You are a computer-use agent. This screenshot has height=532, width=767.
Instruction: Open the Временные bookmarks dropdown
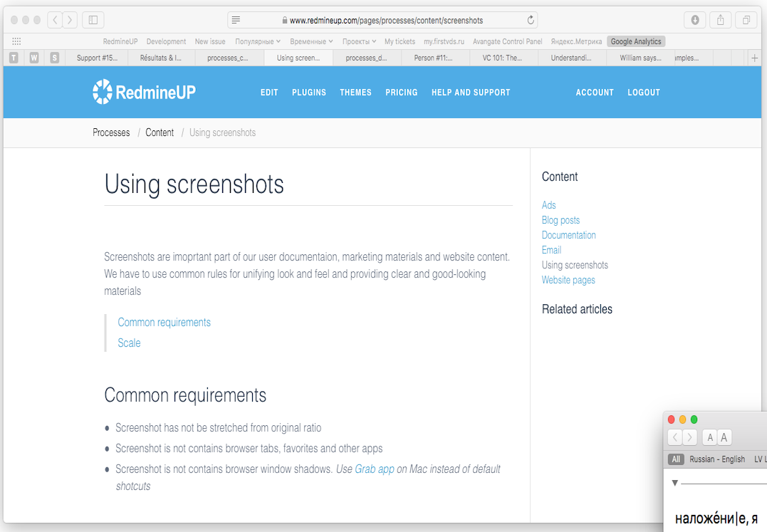pos(311,41)
